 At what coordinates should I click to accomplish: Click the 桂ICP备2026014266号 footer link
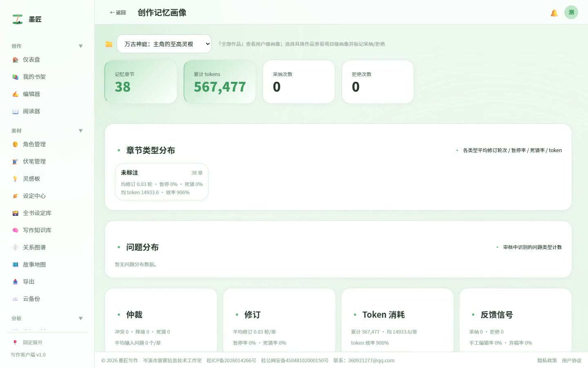(x=231, y=361)
